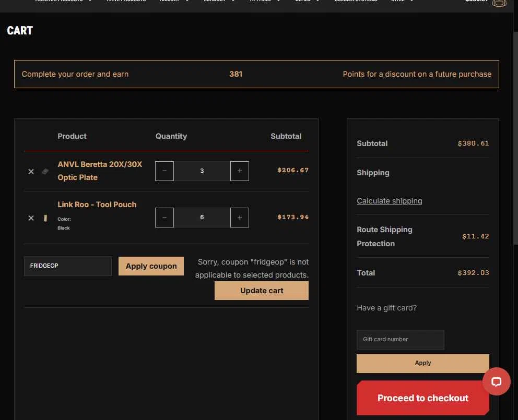Click the 'Quantity' column header

pos(171,136)
